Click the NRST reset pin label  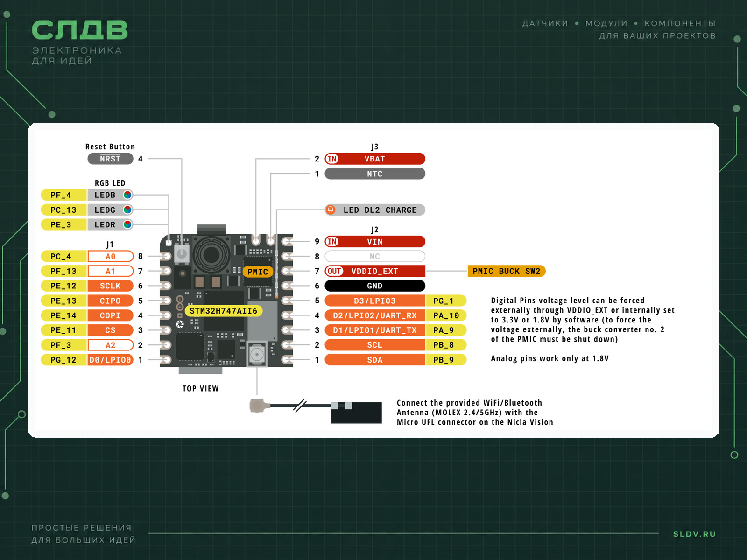pyautogui.click(x=110, y=159)
